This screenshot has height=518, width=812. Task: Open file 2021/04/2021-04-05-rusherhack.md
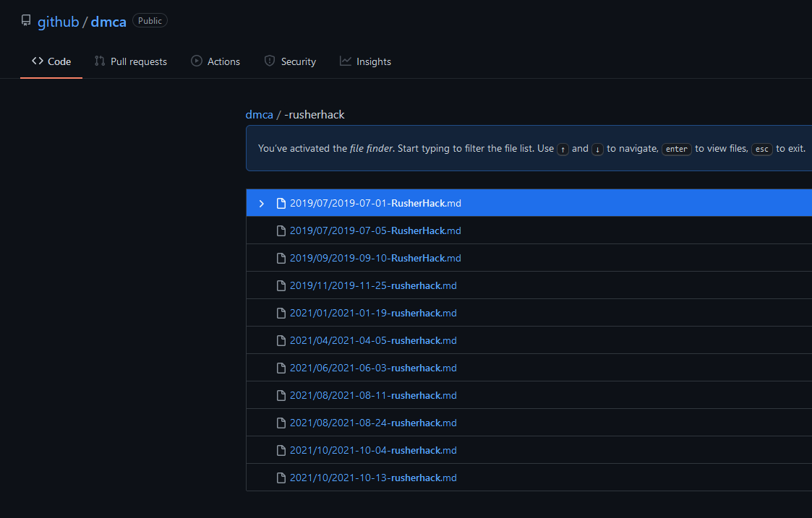pos(373,340)
